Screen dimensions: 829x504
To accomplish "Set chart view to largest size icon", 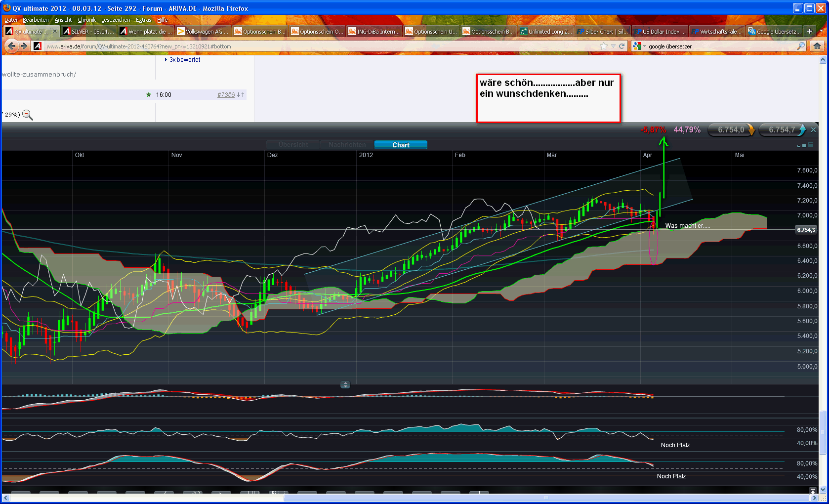I will click(x=811, y=145).
